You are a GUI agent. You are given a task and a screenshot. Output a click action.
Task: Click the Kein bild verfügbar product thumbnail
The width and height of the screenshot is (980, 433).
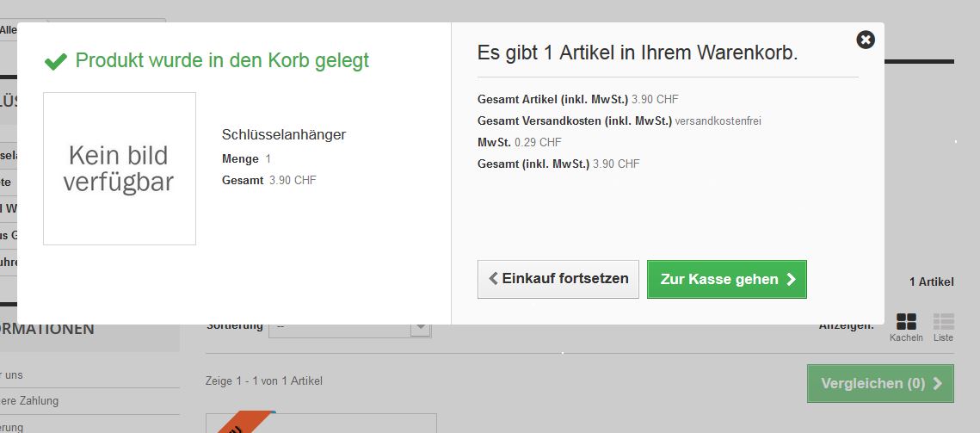coord(120,169)
